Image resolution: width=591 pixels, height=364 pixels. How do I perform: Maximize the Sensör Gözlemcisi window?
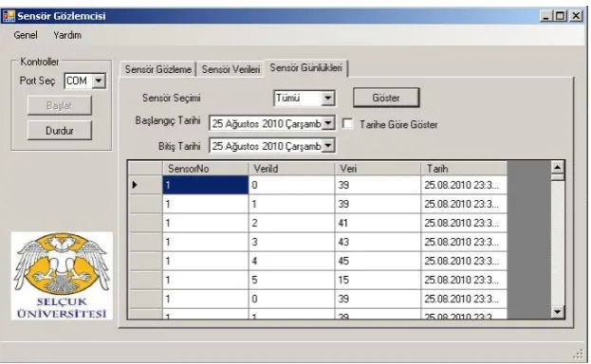click(x=561, y=16)
